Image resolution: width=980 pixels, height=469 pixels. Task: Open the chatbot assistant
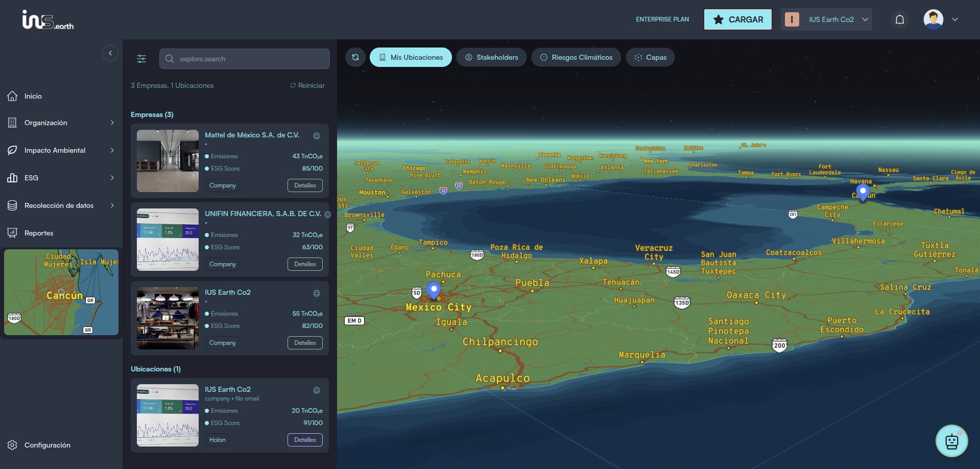952,441
